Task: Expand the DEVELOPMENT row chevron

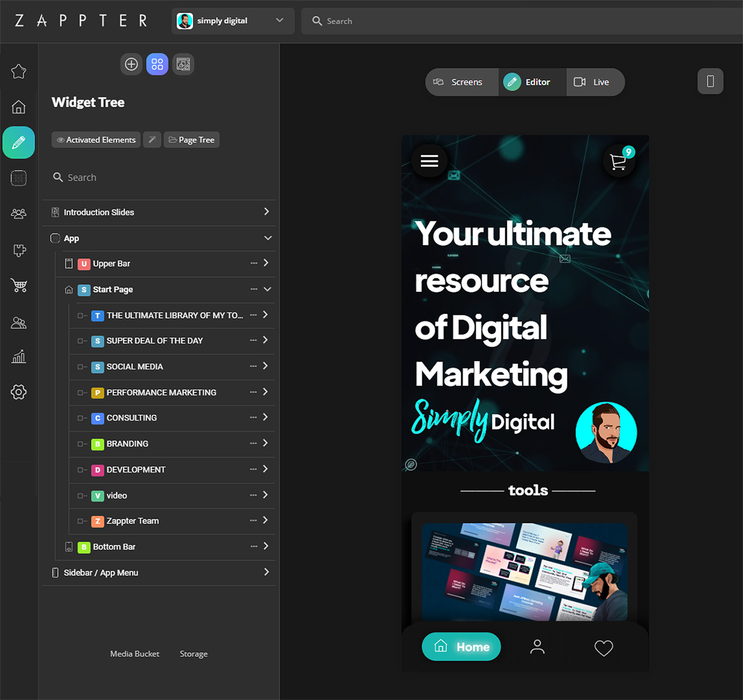Action: click(x=265, y=469)
